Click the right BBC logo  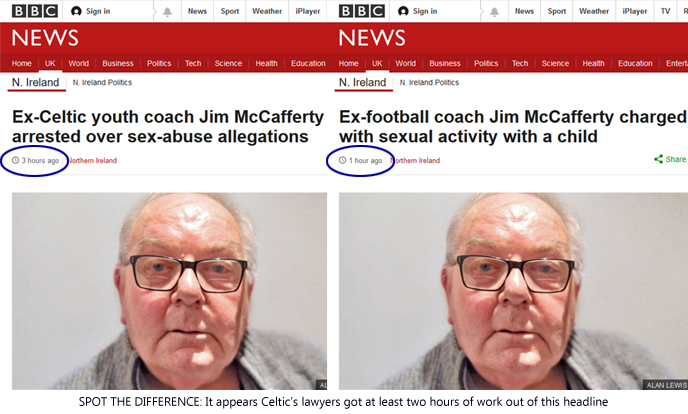click(x=362, y=11)
